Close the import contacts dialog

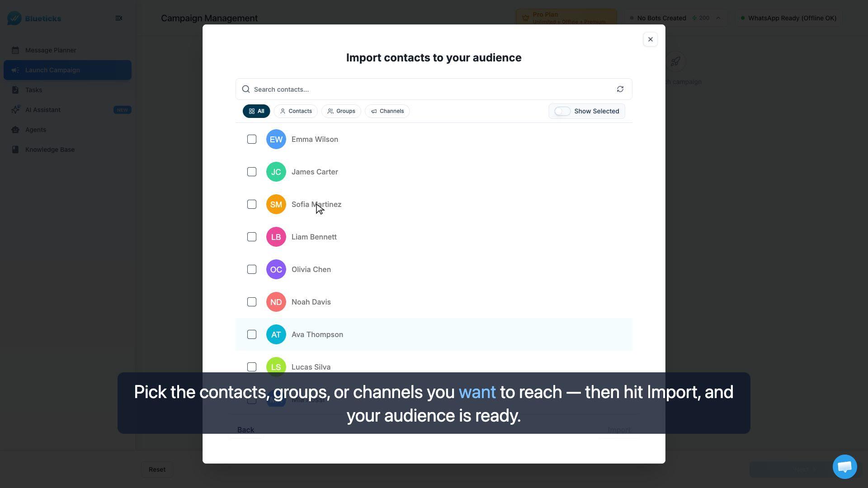point(651,39)
